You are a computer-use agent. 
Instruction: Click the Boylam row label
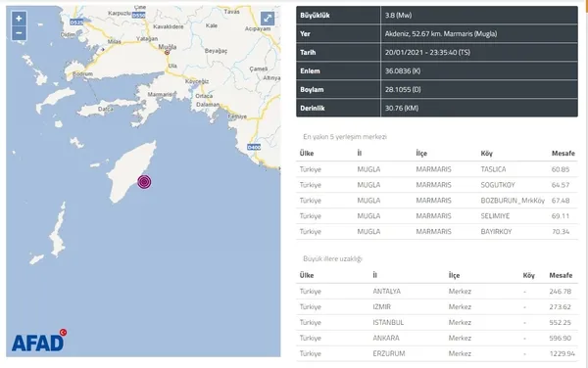tap(312, 89)
